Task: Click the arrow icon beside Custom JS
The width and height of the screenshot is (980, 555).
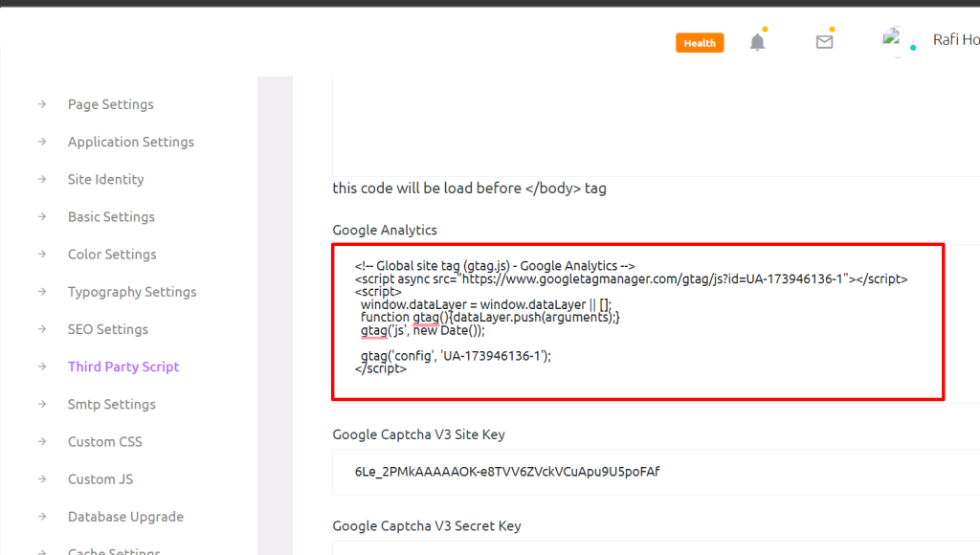Action: tap(42, 478)
